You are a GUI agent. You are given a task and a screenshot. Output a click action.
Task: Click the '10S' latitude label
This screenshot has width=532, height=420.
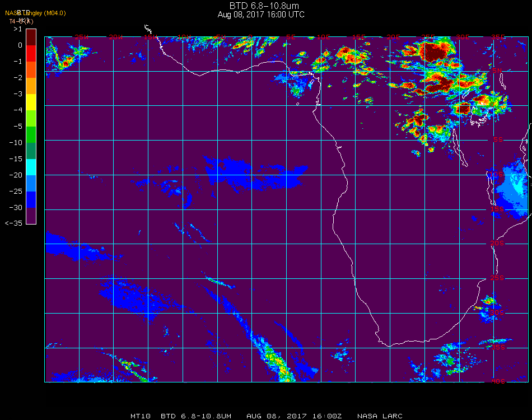pyautogui.click(x=496, y=174)
